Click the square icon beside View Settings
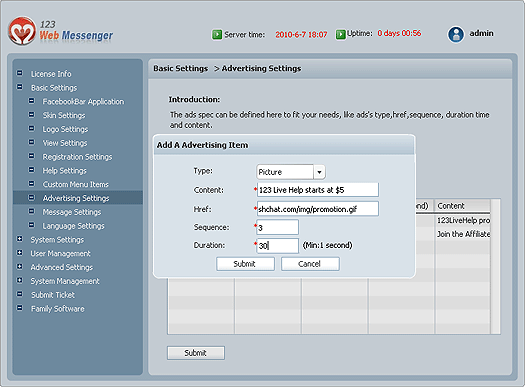The height and width of the screenshot is (387, 525). (x=31, y=142)
